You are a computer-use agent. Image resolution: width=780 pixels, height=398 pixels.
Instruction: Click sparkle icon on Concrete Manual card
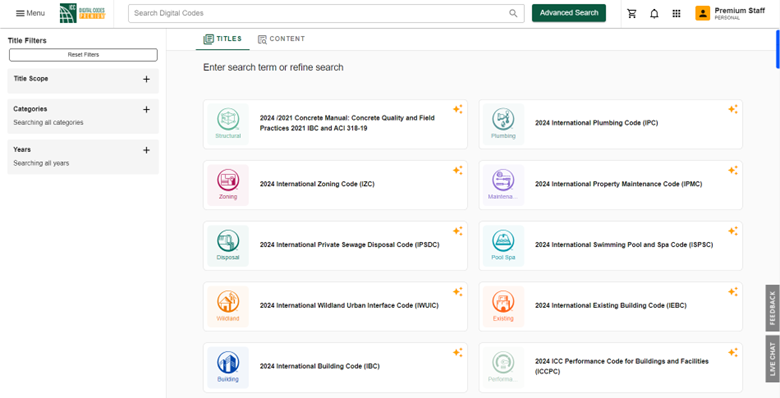458,109
